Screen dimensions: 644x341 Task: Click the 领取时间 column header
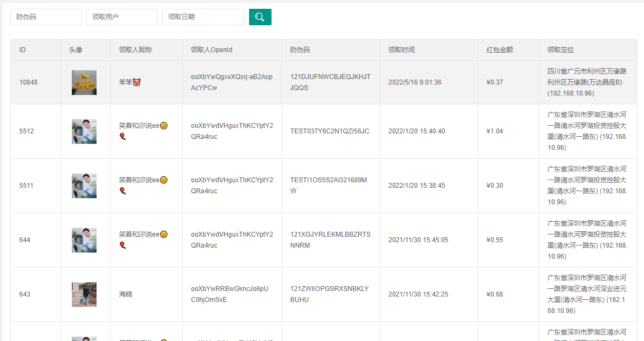(402, 50)
